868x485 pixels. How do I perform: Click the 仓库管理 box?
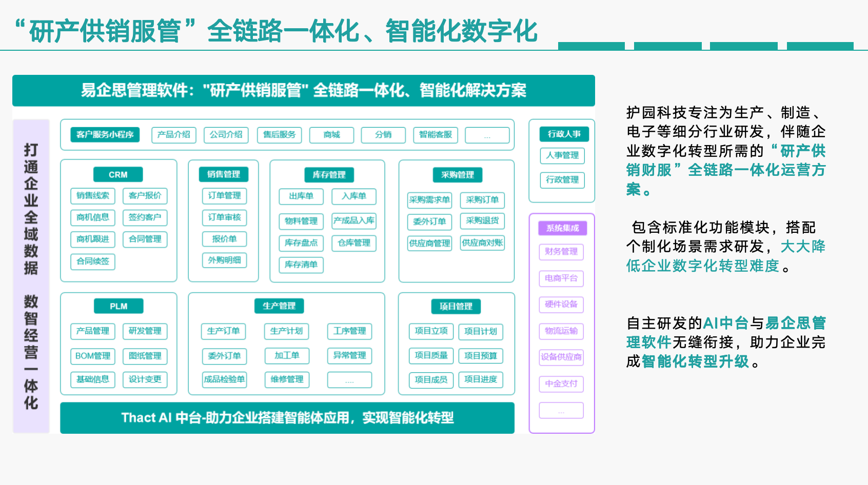[354, 243]
